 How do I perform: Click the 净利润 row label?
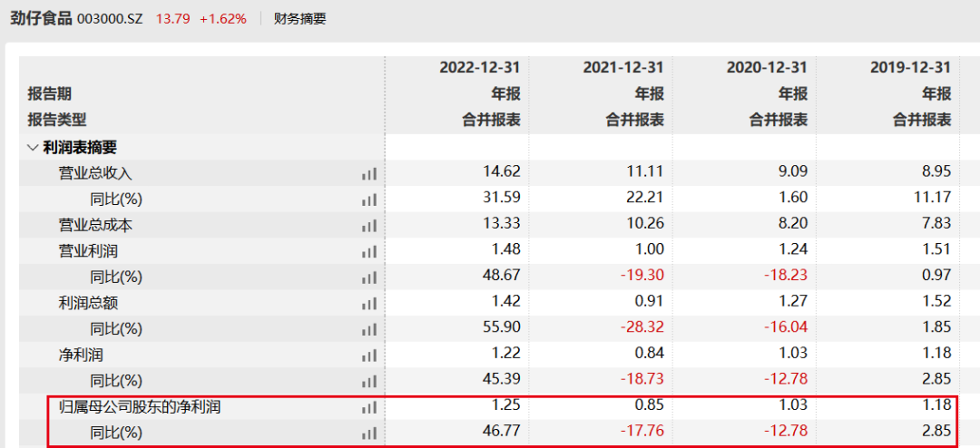[x=81, y=355]
